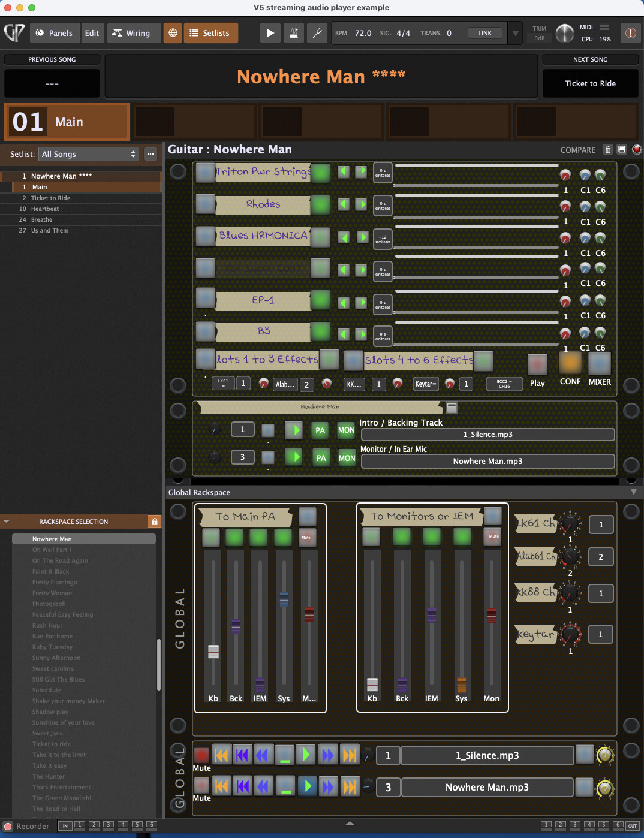Collapse the Global Rackspace panel triangle
The image size is (644, 838).
click(x=634, y=492)
